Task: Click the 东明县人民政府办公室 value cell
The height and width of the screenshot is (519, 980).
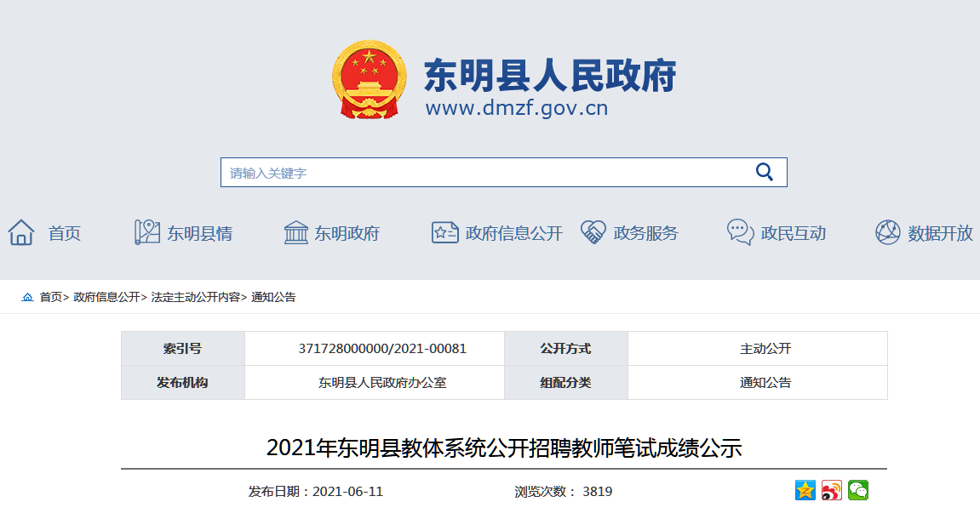Action: (x=375, y=382)
